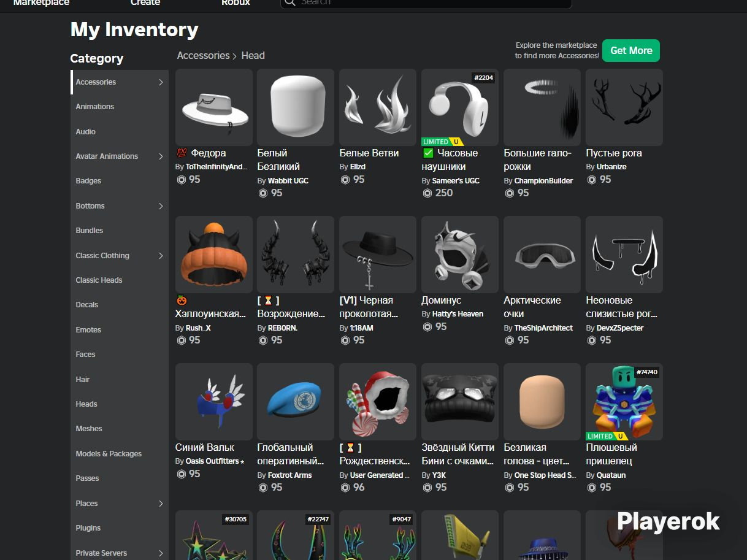Expand the Private Servers chevron
The width and height of the screenshot is (747, 560).
tap(161, 553)
